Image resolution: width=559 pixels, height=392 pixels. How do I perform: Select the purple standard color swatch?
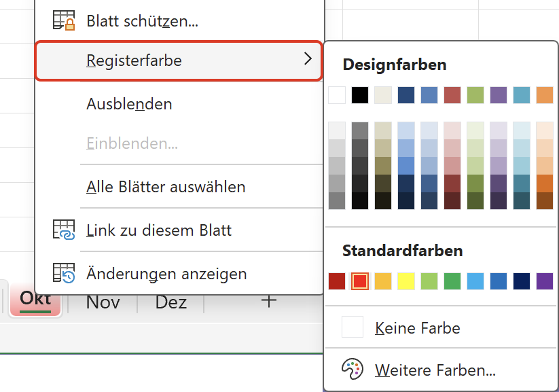pyautogui.click(x=544, y=281)
